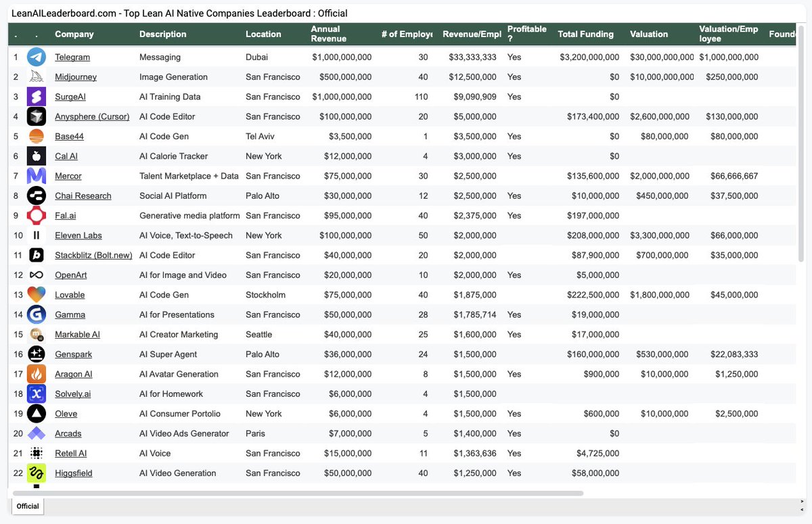Select the Stockholm location cell
The height and width of the screenshot is (524, 812).
coord(265,295)
